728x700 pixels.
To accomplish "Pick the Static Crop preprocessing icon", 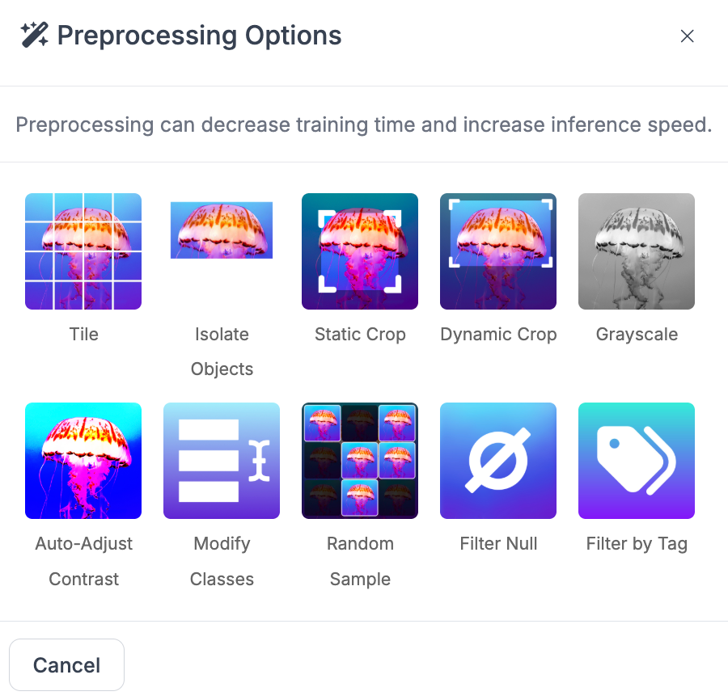I will pos(360,251).
